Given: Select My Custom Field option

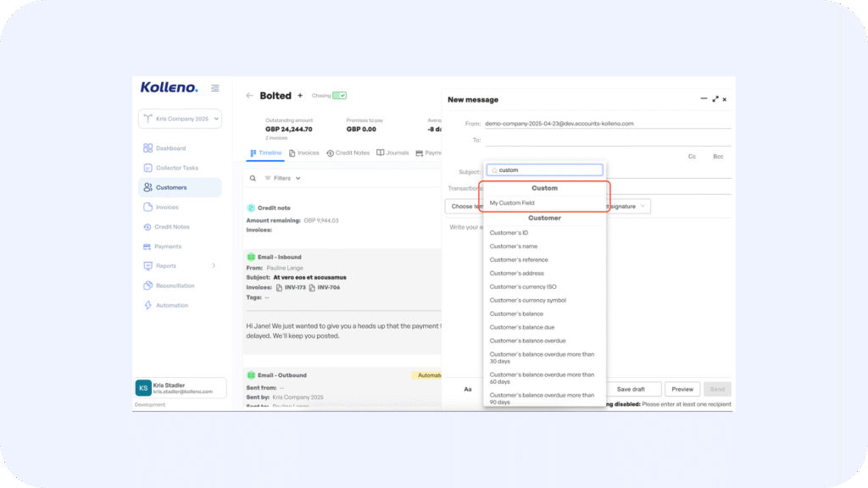Looking at the screenshot, I should [512, 203].
